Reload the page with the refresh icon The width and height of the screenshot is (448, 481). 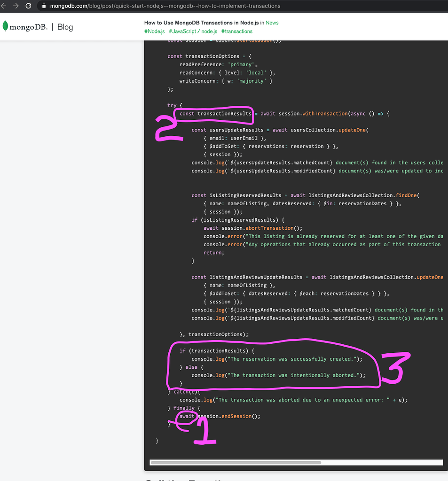click(29, 6)
